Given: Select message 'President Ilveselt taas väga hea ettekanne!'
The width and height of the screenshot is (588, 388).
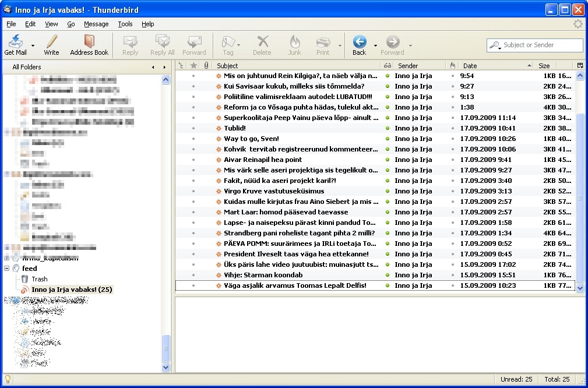Looking at the screenshot, I should pyautogui.click(x=375, y=254).
